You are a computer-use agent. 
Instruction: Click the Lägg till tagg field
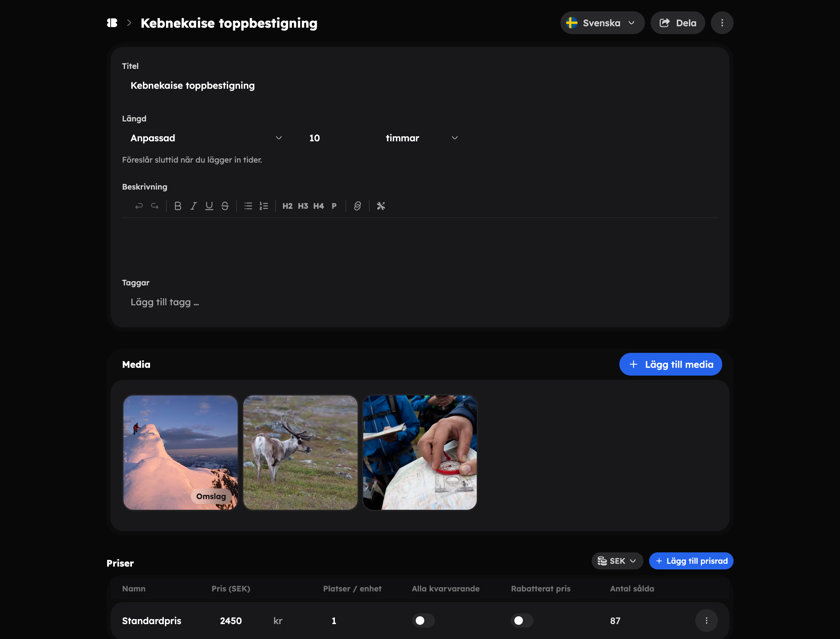pos(420,302)
